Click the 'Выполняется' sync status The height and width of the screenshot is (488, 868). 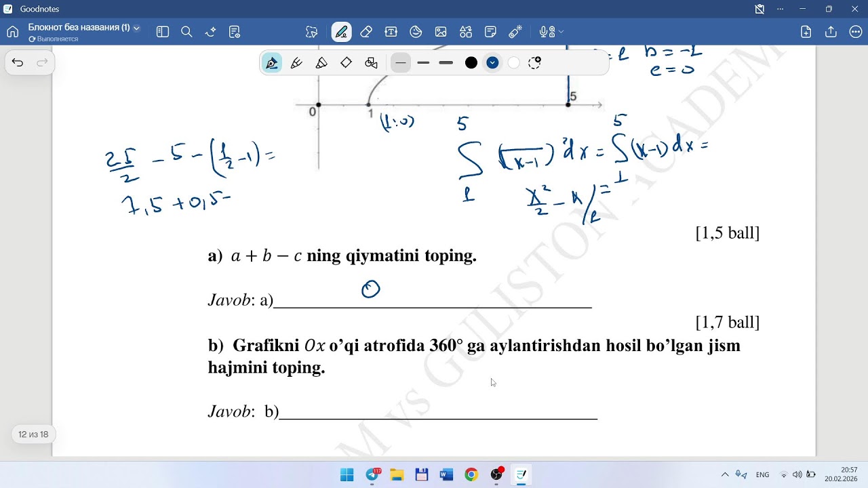54,39
